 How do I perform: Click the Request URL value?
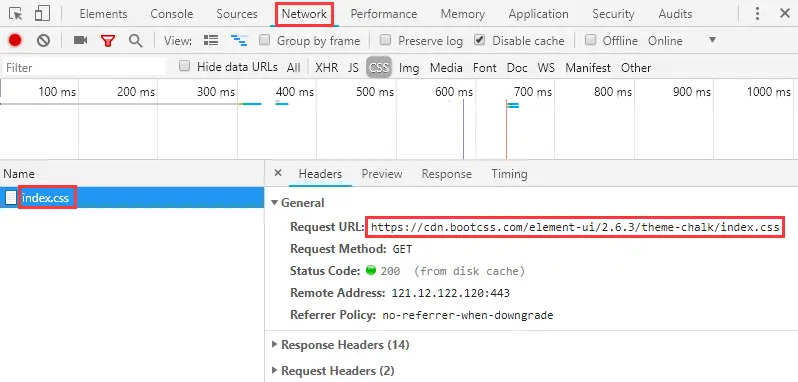[575, 227]
